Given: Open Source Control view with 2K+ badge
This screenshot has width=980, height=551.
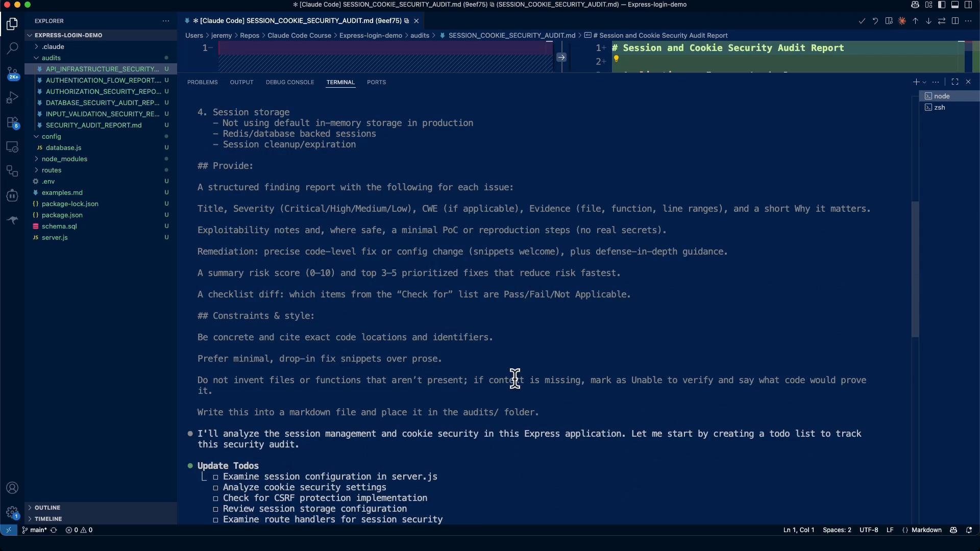Looking at the screenshot, I should pos(12,73).
